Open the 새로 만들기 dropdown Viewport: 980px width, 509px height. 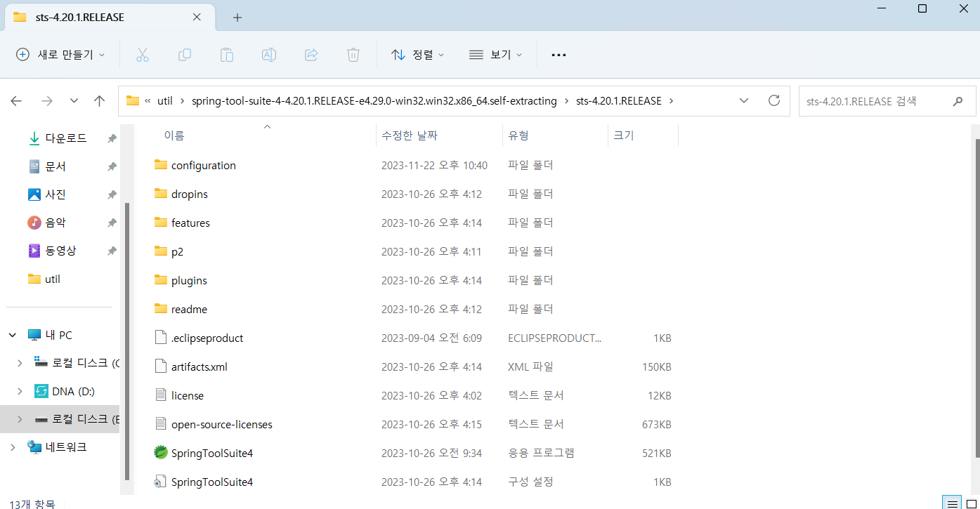point(60,55)
